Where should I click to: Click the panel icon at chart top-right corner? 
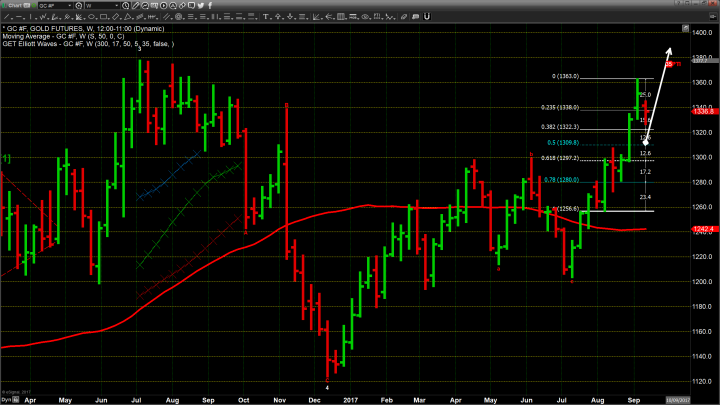tap(685, 28)
